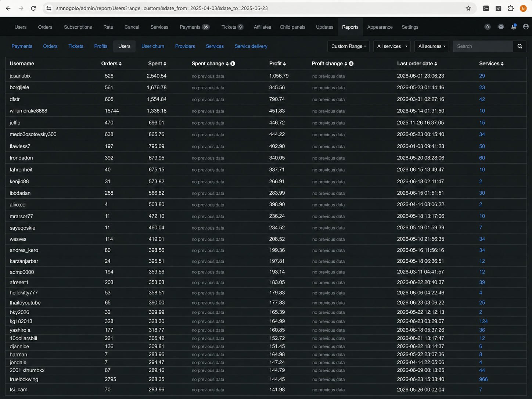Sort table by Services column
The height and width of the screenshot is (399, 532).
[x=491, y=64]
